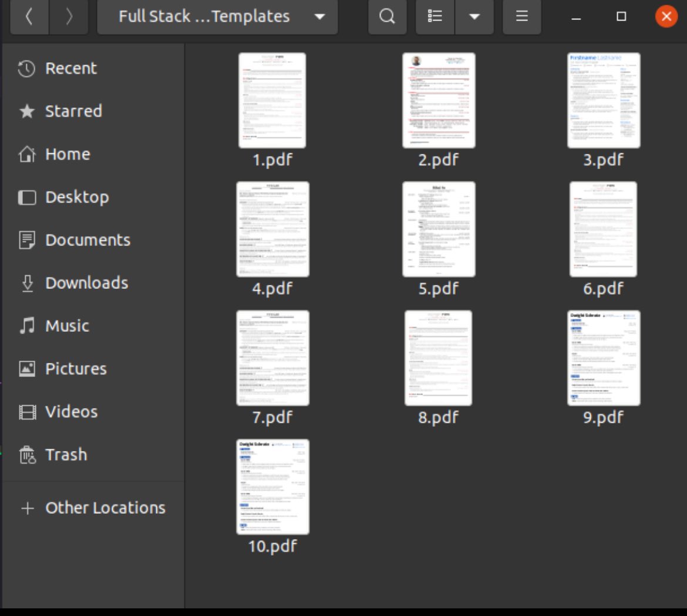Select the 6.pdf thumbnail
Screen dimensions: 687x616
pyautogui.click(x=603, y=229)
